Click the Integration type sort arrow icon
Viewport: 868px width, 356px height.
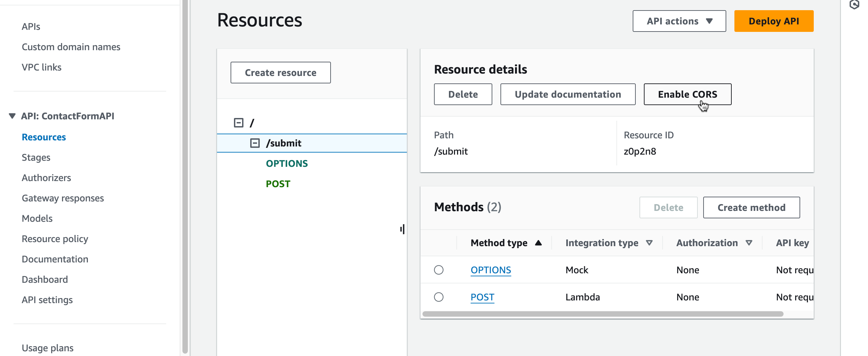click(649, 243)
